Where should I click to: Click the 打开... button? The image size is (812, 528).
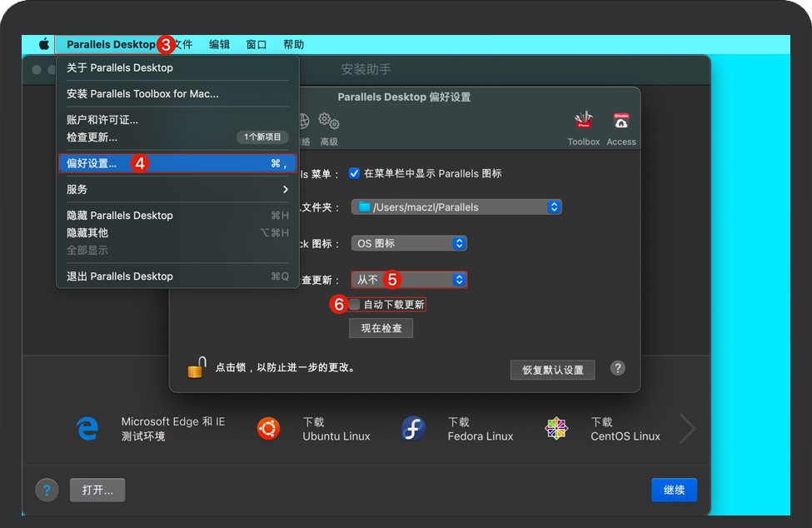click(97, 490)
